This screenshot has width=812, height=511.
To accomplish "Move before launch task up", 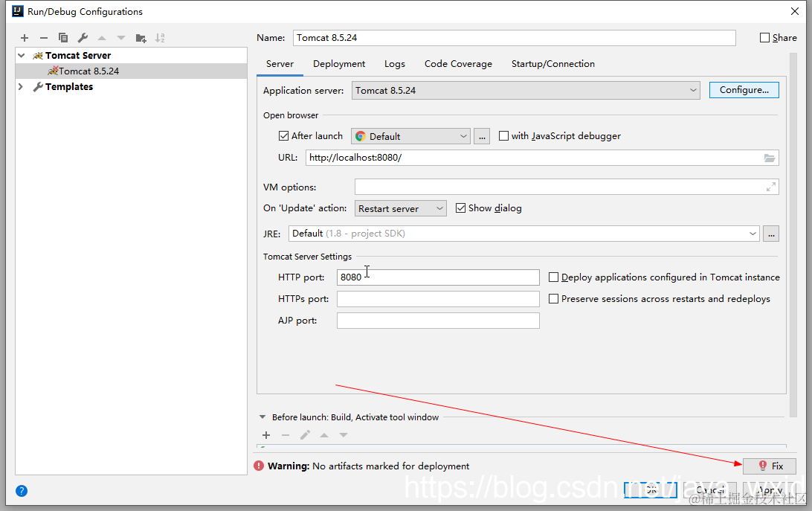I will pos(324,435).
